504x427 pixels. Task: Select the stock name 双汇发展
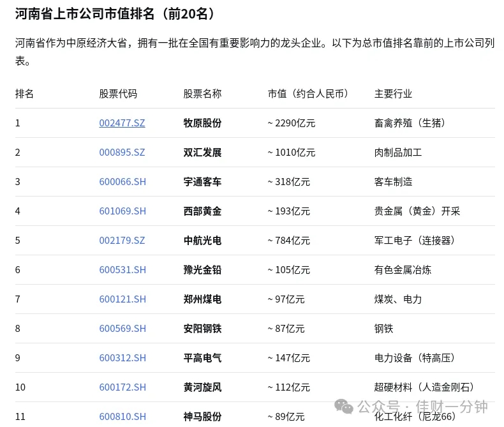click(202, 152)
